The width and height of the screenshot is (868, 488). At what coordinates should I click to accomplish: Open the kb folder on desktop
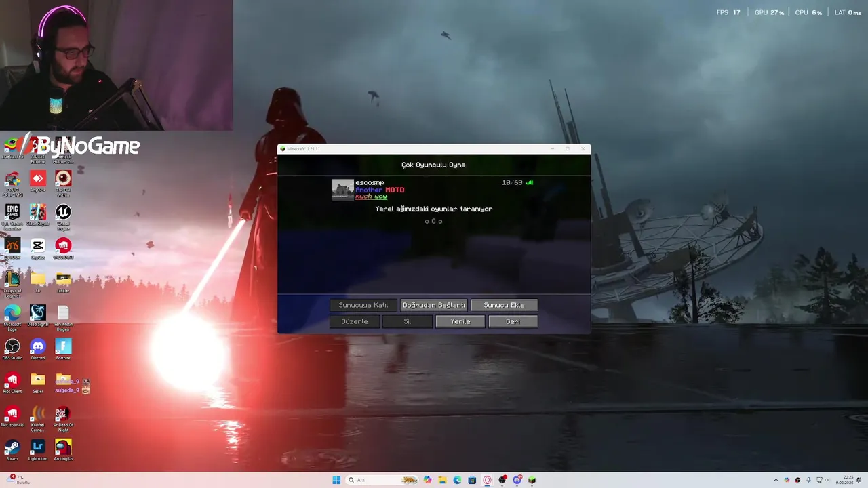(38, 282)
